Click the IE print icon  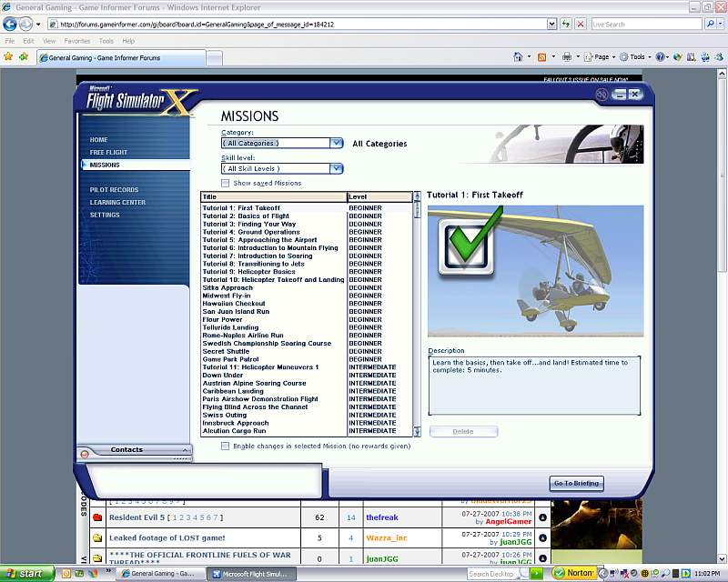[566, 56]
